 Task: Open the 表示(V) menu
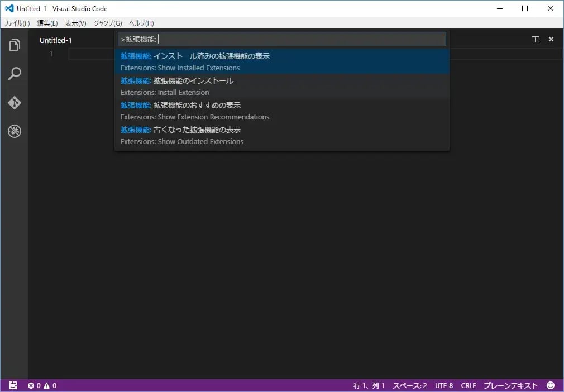pyautogui.click(x=75, y=23)
